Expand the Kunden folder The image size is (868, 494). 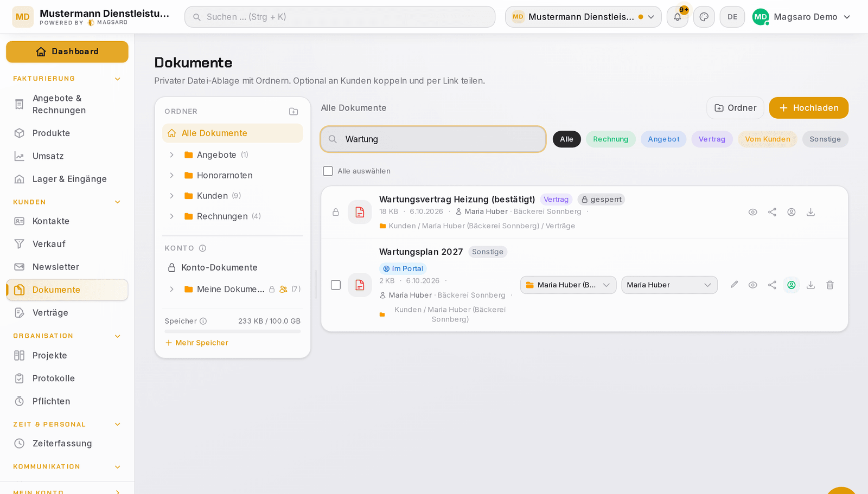[x=171, y=196]
